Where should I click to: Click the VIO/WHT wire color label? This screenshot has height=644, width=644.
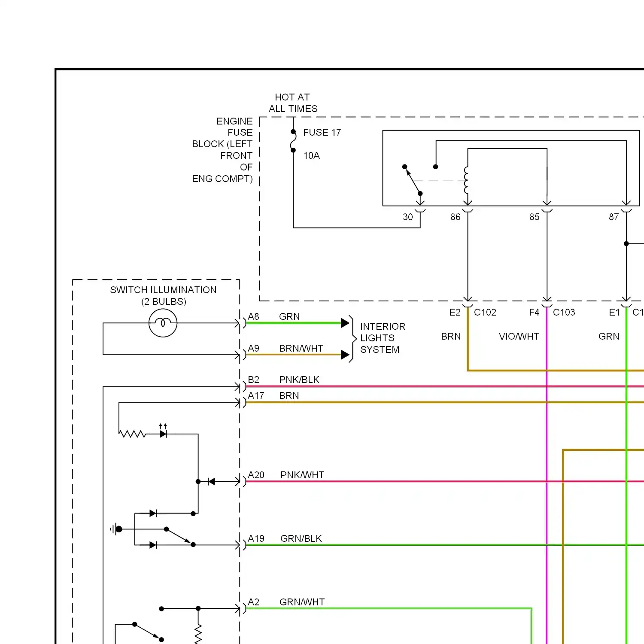[x=519, y=336]
